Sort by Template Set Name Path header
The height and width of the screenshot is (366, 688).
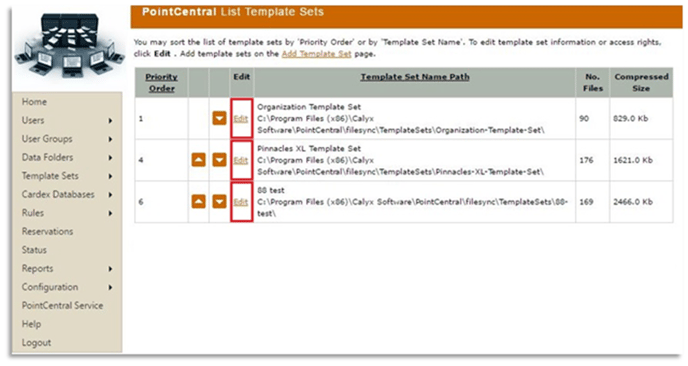click(415, 77)
